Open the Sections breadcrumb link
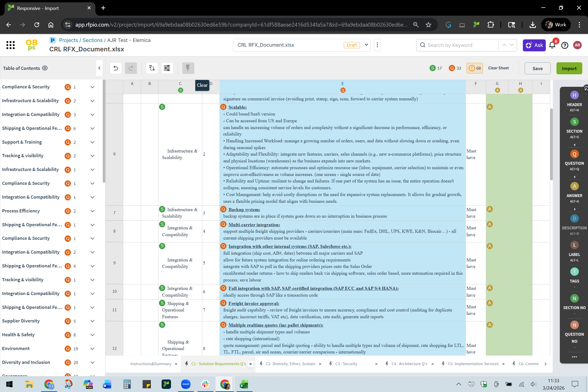 click(x=93, y=40)
